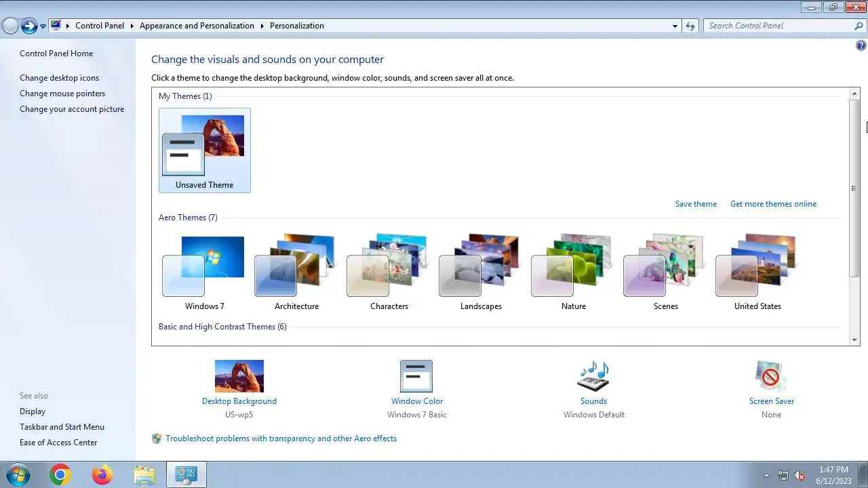Choose the Characters theme
Viewport: 868px width, 488px height.
389,273
